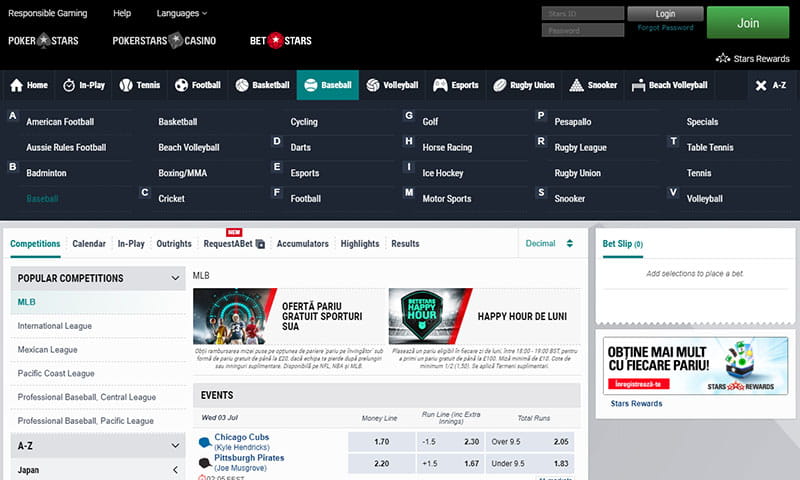Open Beach Volleyball via the net icon
800x480 pixels.
[x=638, y=85]
